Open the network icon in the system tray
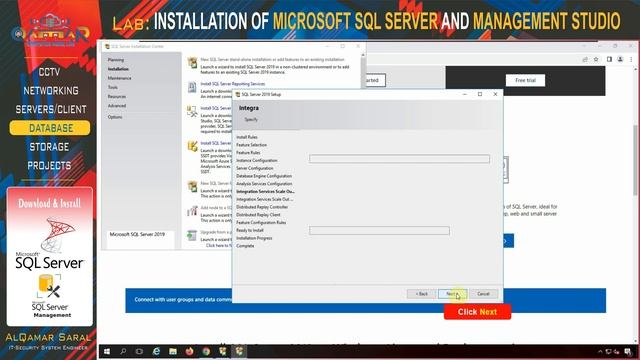Viewport: 640px width, 360px height. (609, 351)
